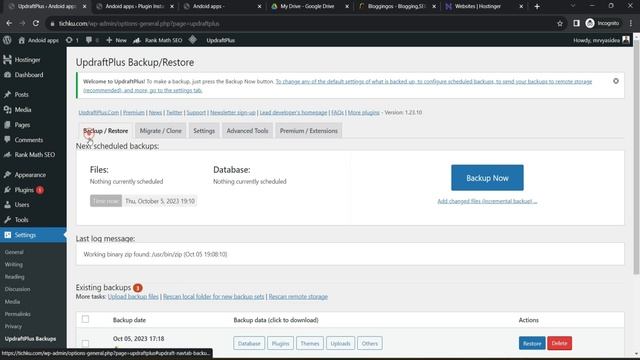Open UpdraftPlus.Com link

pyautogui.click(x=98, y=112)
